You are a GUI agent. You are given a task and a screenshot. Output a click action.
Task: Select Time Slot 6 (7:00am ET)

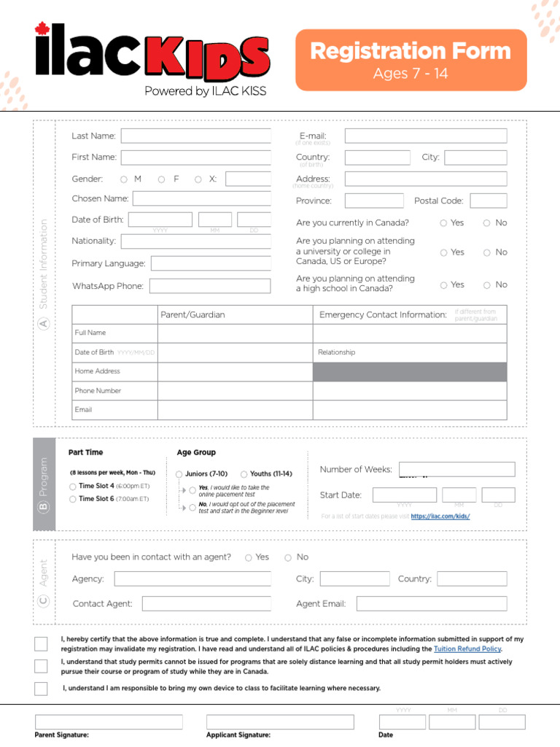pyautogui.click(x=73, y=499)
